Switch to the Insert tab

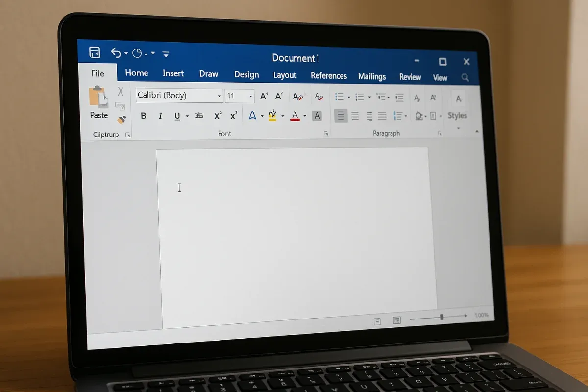click(x=173, y=73)
